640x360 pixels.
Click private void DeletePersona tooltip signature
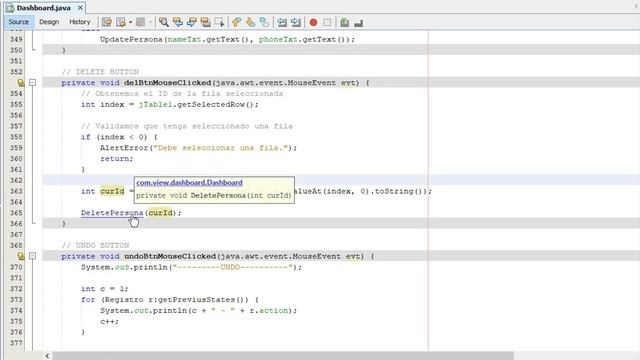(x=214, y=196)
